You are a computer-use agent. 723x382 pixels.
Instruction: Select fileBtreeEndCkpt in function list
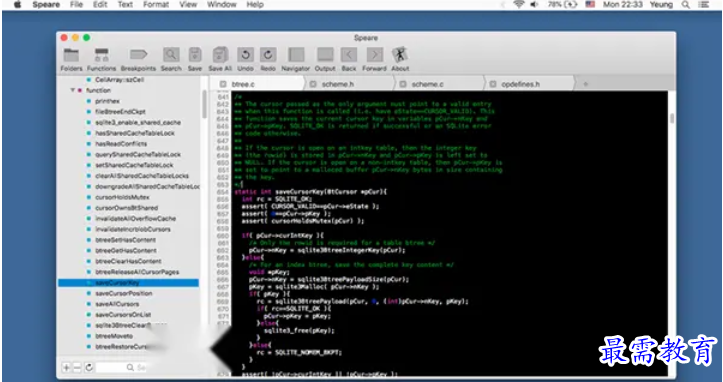click(x=120, y=112)
